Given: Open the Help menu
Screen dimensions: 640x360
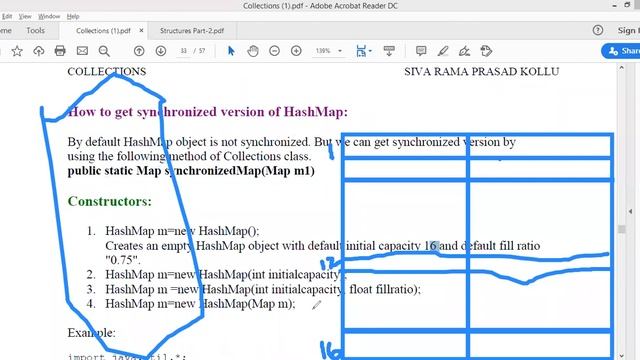Looking at the screenshot, I should pyautogui.click(x=73, y=16).
